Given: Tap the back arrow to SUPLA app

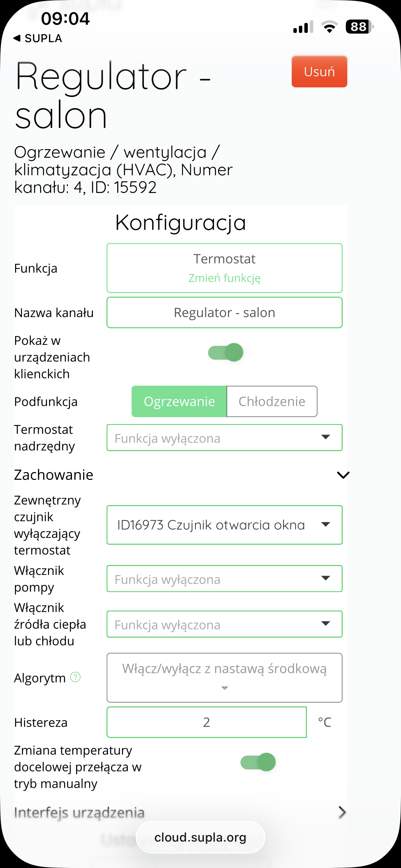Looking at the screenshot, I should [x=17, y=38].
